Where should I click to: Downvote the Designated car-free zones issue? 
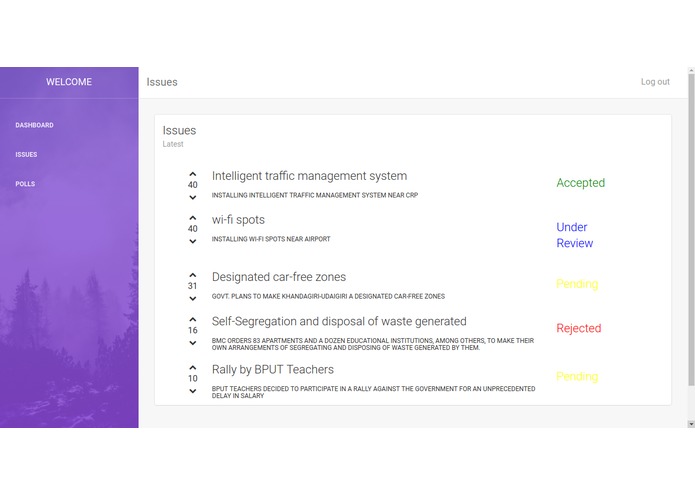[x=192, y=299]
